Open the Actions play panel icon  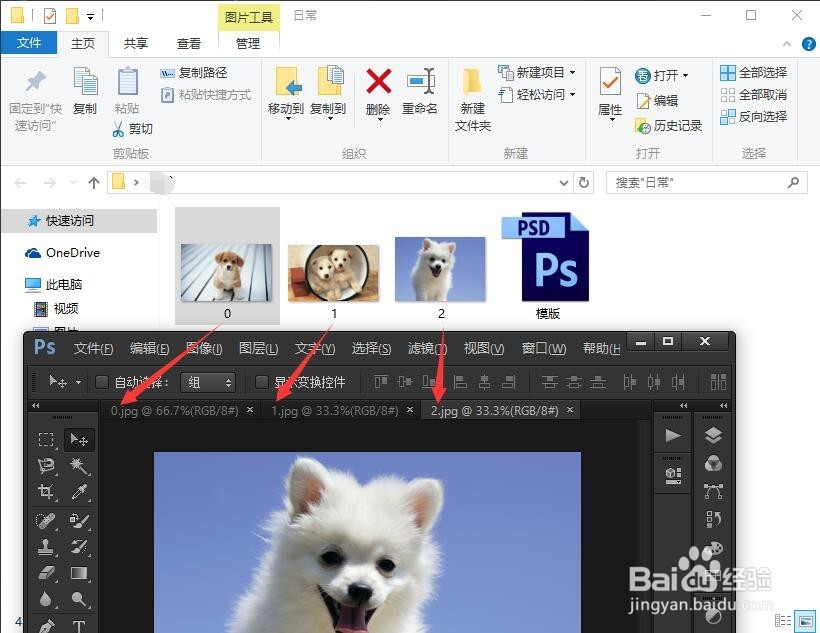click(x=673, y=435)
